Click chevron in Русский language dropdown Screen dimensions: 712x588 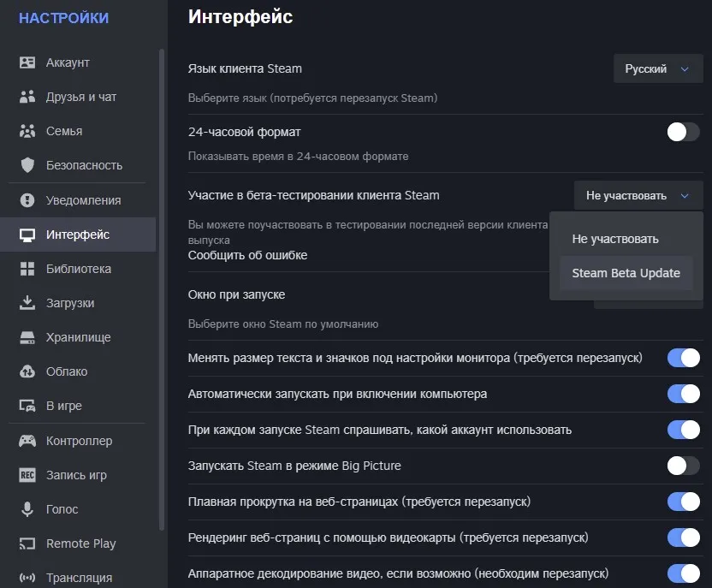[685, 69]
